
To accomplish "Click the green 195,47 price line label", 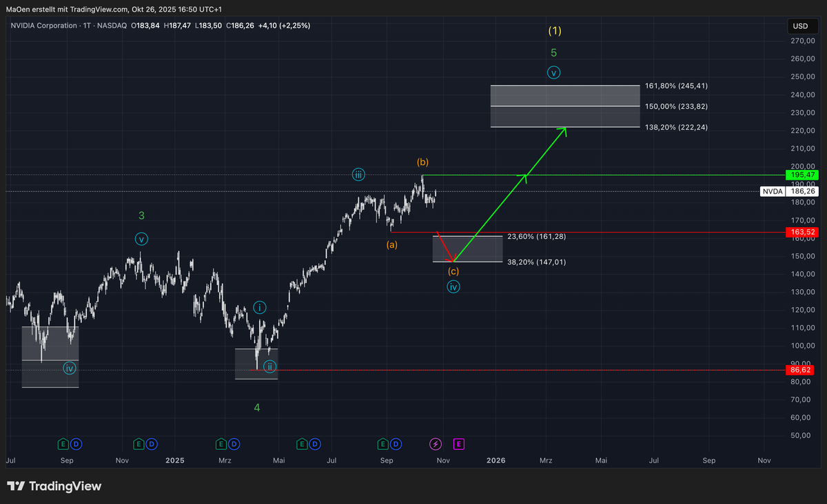I will (x=802, y=176).
